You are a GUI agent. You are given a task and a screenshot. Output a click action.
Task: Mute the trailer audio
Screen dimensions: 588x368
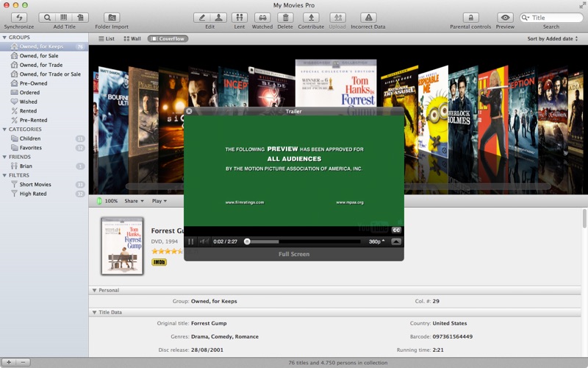click(x=204, y=241)
